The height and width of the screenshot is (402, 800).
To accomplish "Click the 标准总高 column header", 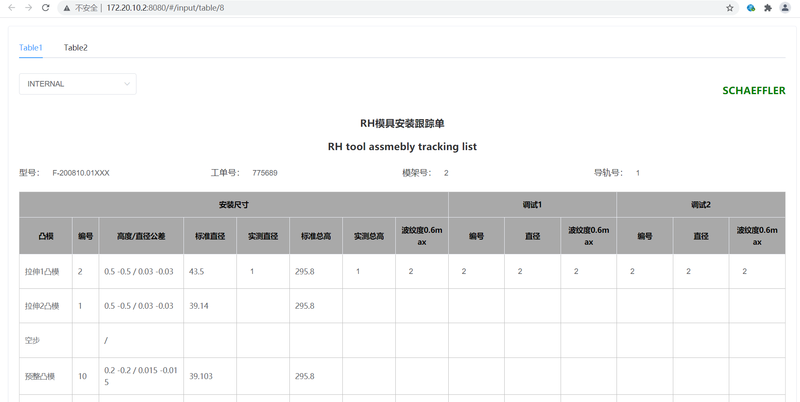I will pyautogui.click(x=316, y=236).
